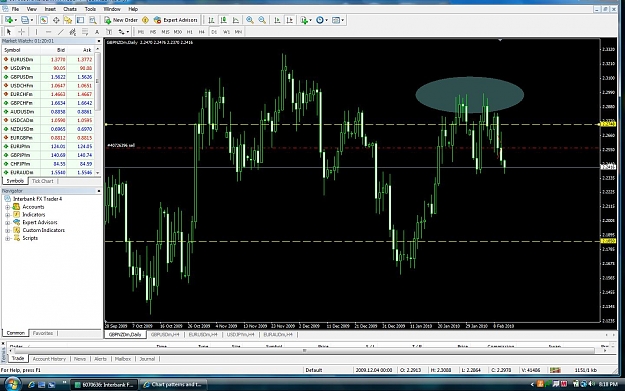Zoom in on the chart
625x391 pixels.
250,20
